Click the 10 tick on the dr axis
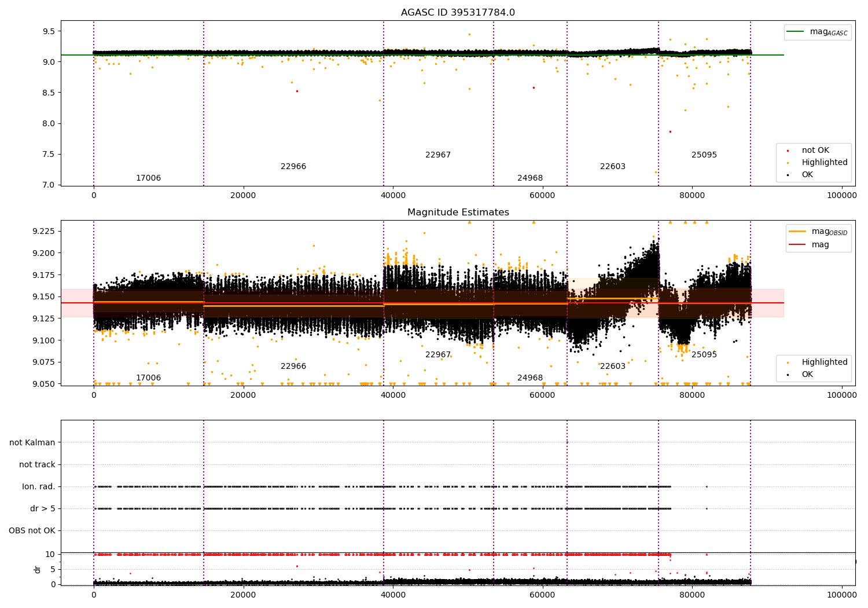 pos(50,554)
